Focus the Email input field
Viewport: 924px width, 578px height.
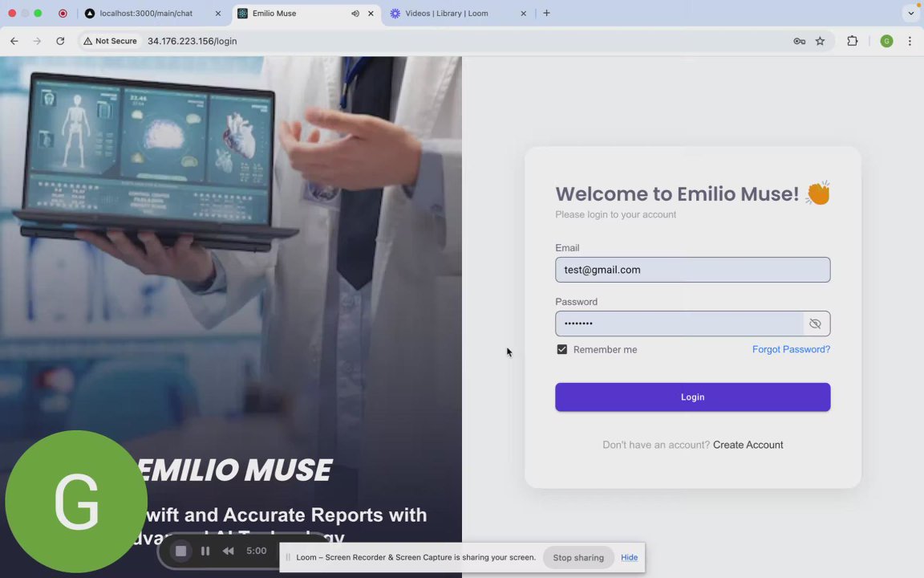pyautogui.click(x=692, y=270)
